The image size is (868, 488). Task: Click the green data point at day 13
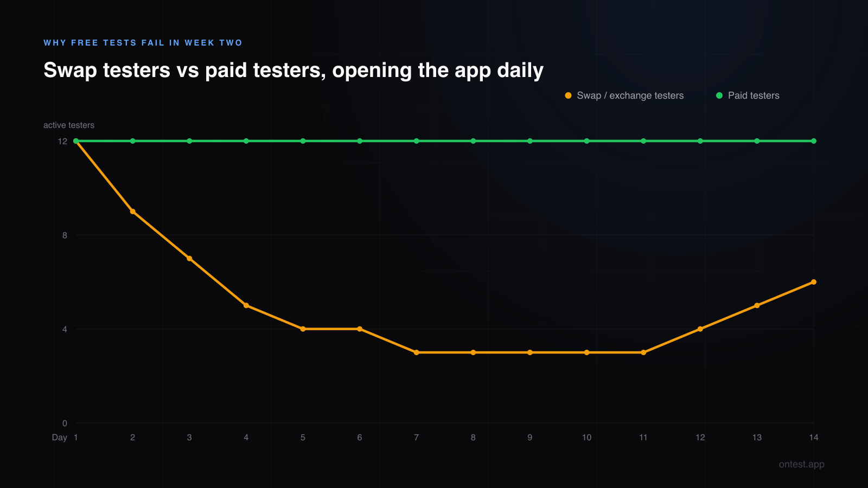point(757,141)
